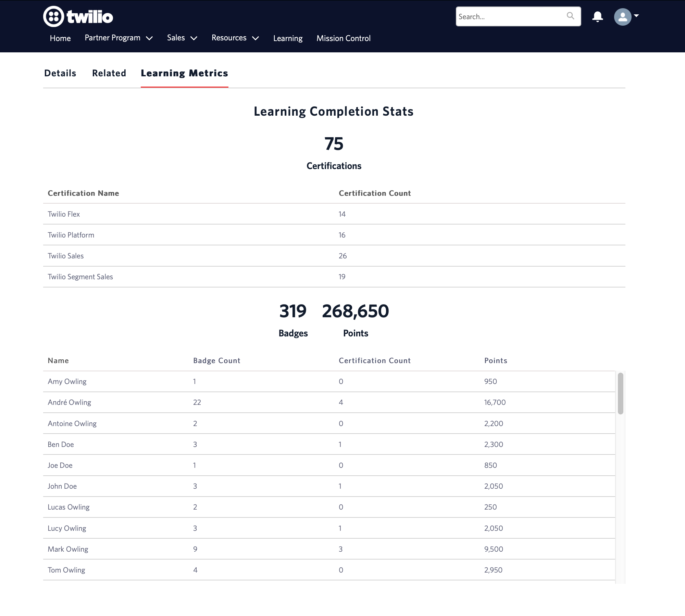
Task: Open the notifications bell
Action: (597, 16)
